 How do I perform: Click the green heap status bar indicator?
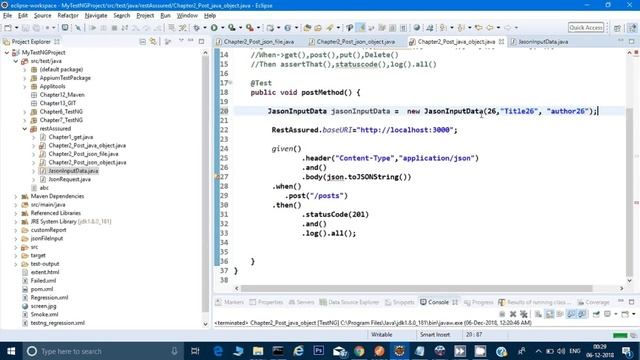tap(620, 336)
